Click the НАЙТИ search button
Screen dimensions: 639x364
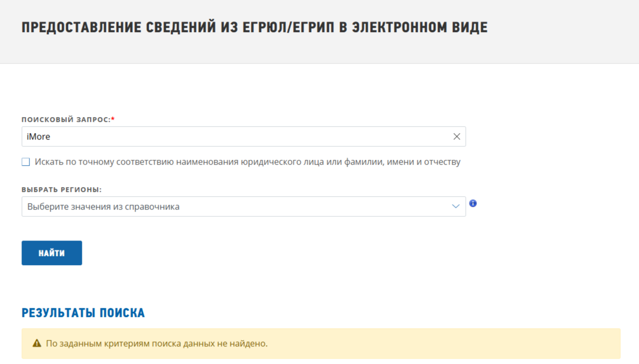click(x=52, y=253)
